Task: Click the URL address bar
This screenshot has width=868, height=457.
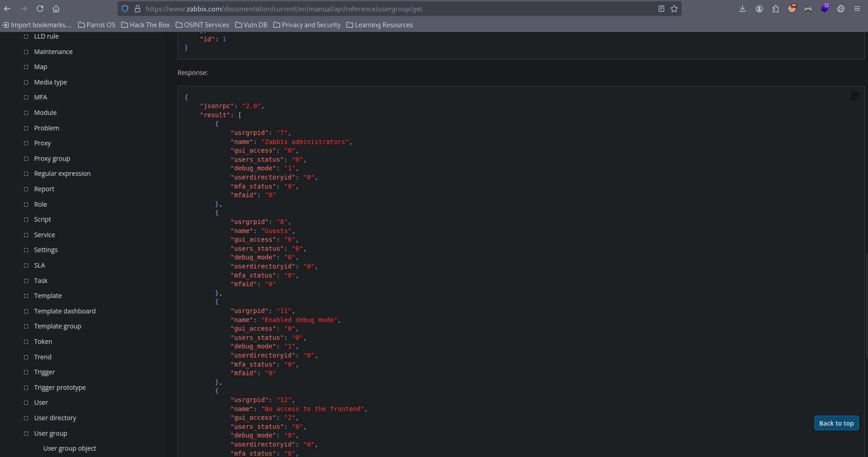Action: (390, 9)
